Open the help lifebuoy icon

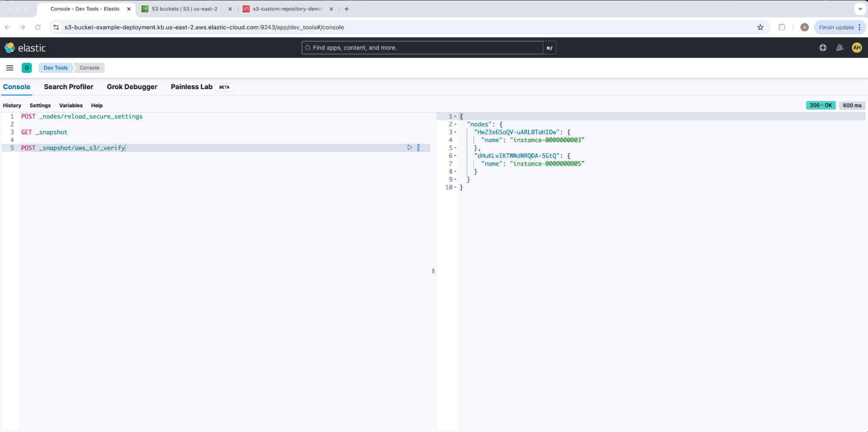(x=823, y=48)
